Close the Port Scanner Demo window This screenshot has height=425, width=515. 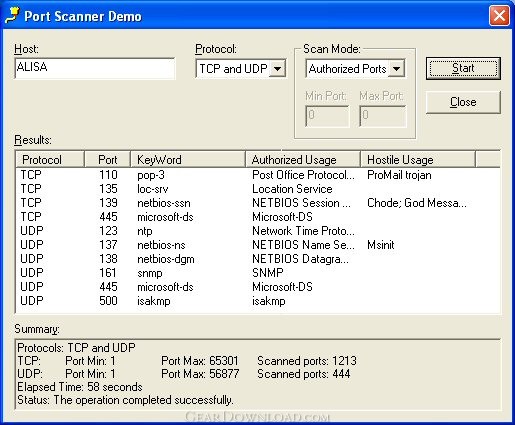pos(499,15)
